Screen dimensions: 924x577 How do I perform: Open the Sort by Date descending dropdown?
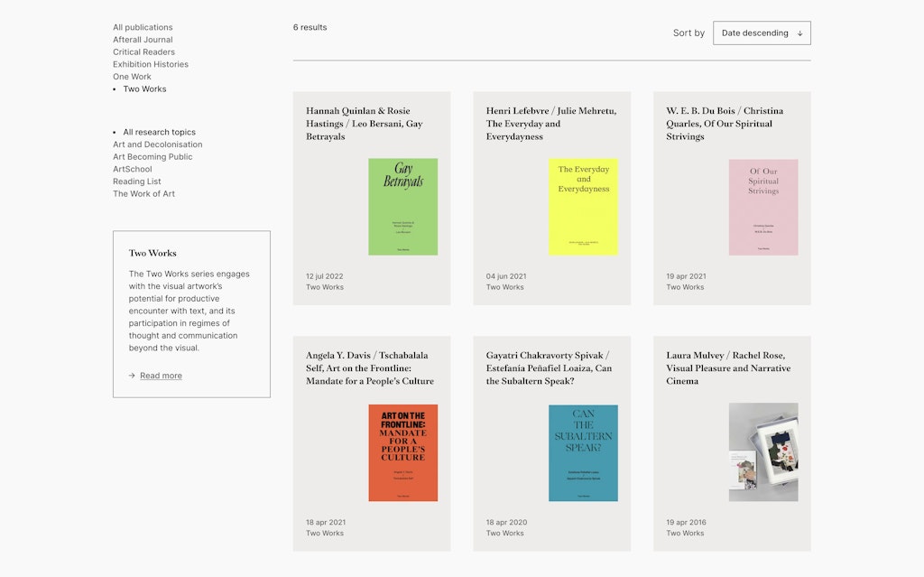761,33
